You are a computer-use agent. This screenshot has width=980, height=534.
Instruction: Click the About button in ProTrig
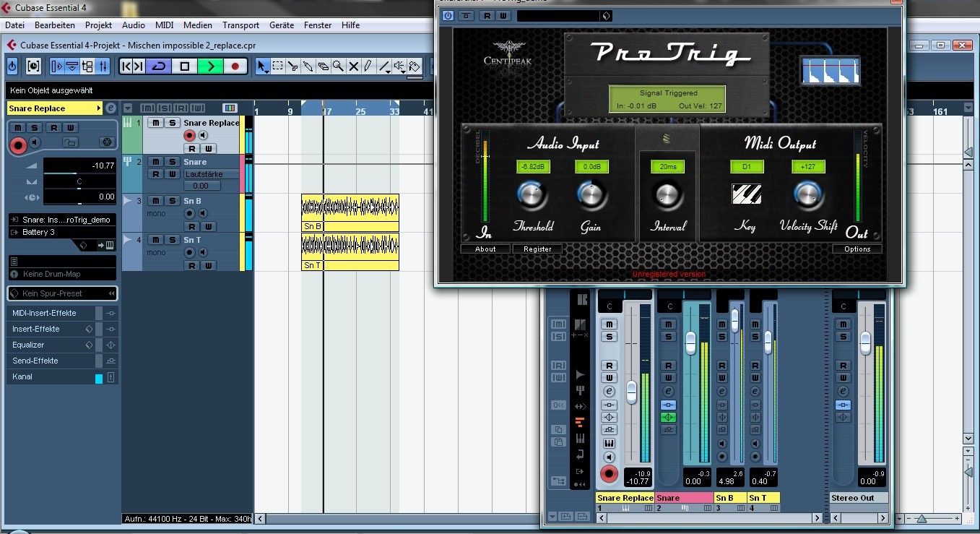click(x=485, y=249)
